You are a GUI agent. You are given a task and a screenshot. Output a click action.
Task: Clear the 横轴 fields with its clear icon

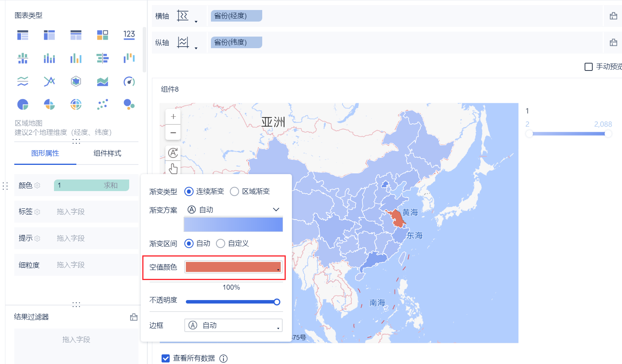coord(613,16)
